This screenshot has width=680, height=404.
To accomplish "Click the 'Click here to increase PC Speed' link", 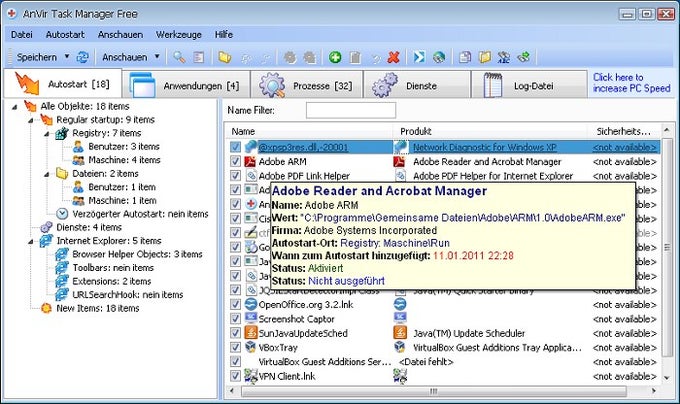I will [632, 83].
